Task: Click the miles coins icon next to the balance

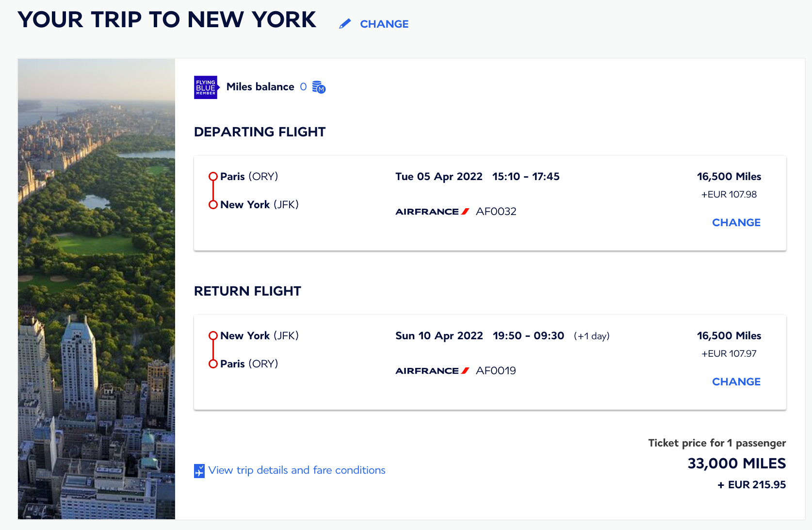Action: tap(319, 87)
